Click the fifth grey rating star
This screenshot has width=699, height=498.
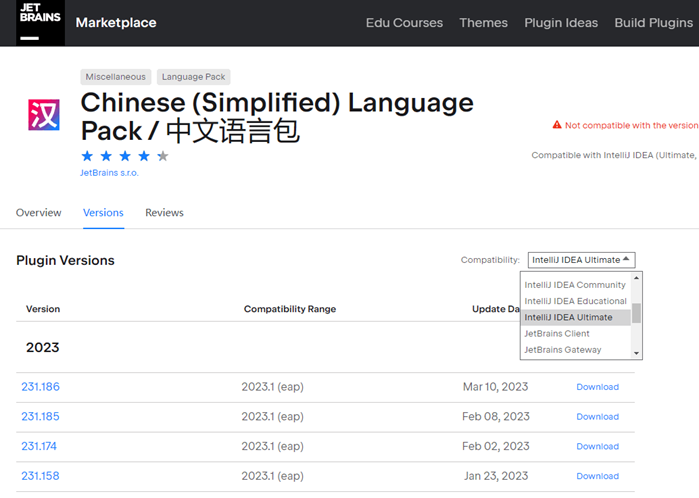(163, 156)
